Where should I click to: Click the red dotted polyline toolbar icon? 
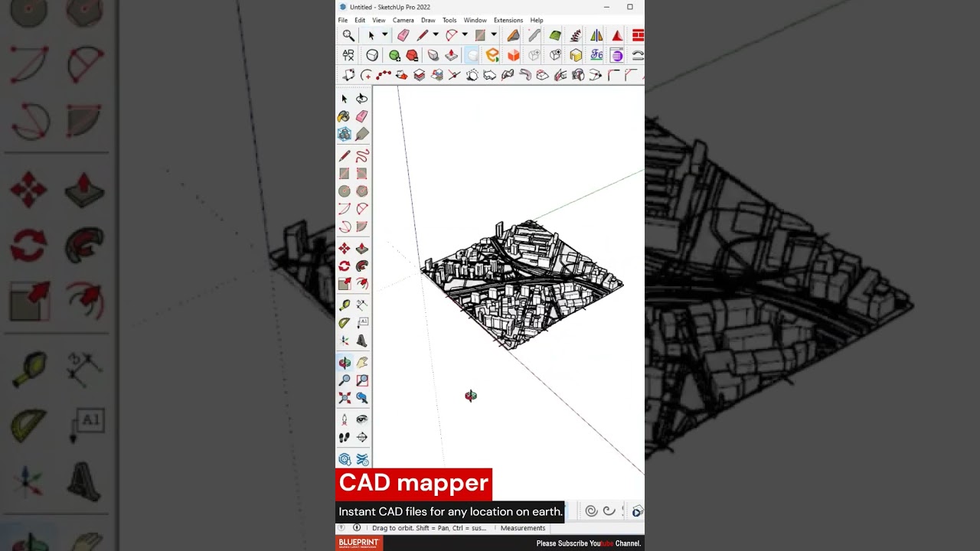tap(384, 75)
